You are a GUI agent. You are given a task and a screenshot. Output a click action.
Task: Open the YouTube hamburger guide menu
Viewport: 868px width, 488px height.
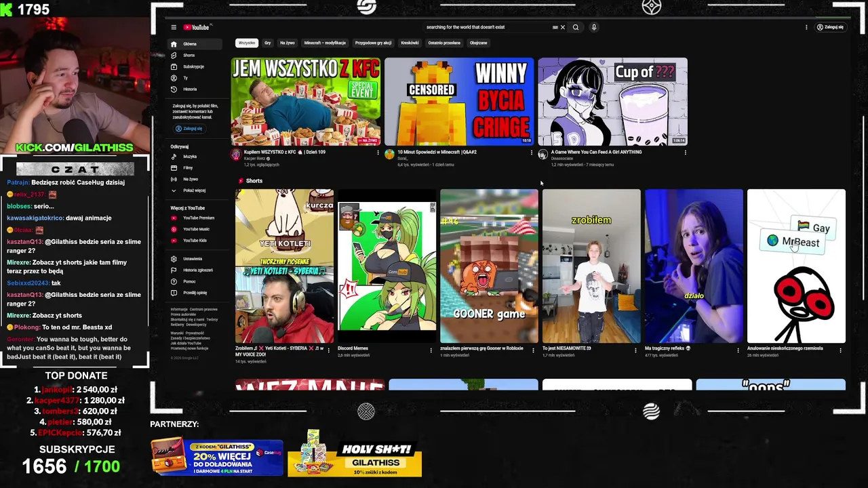(174, 27)
